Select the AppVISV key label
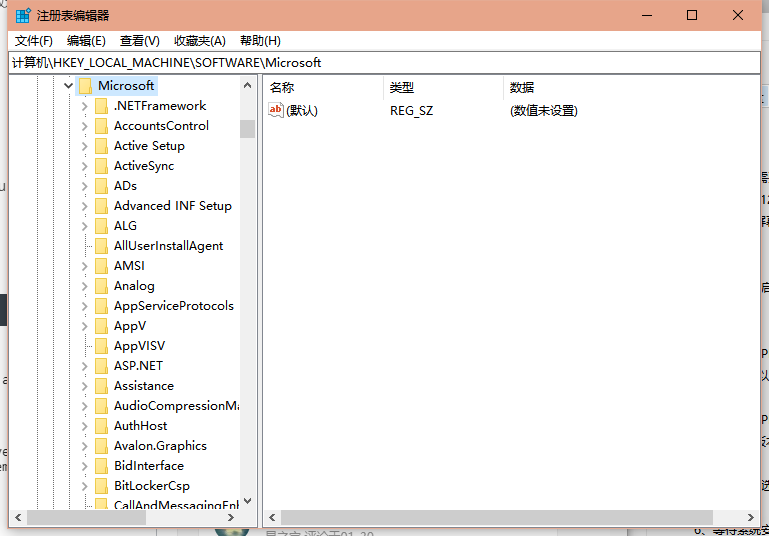 [x=139, y=346]
